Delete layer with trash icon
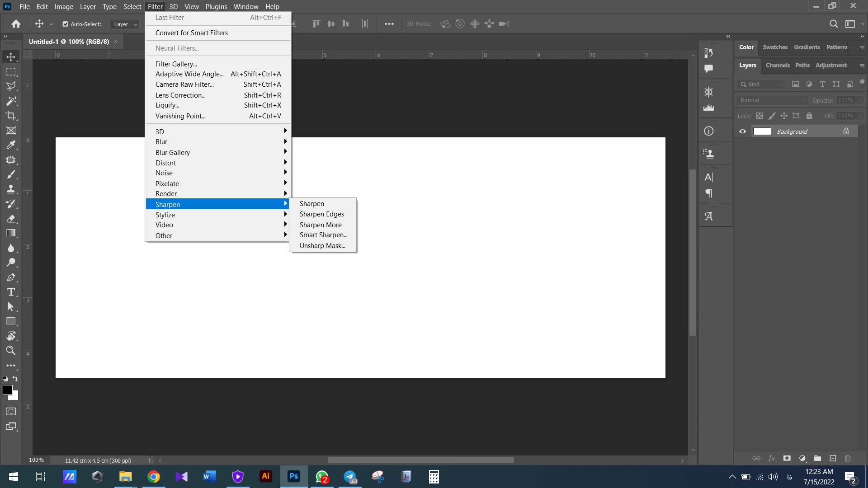 (848, 458)
